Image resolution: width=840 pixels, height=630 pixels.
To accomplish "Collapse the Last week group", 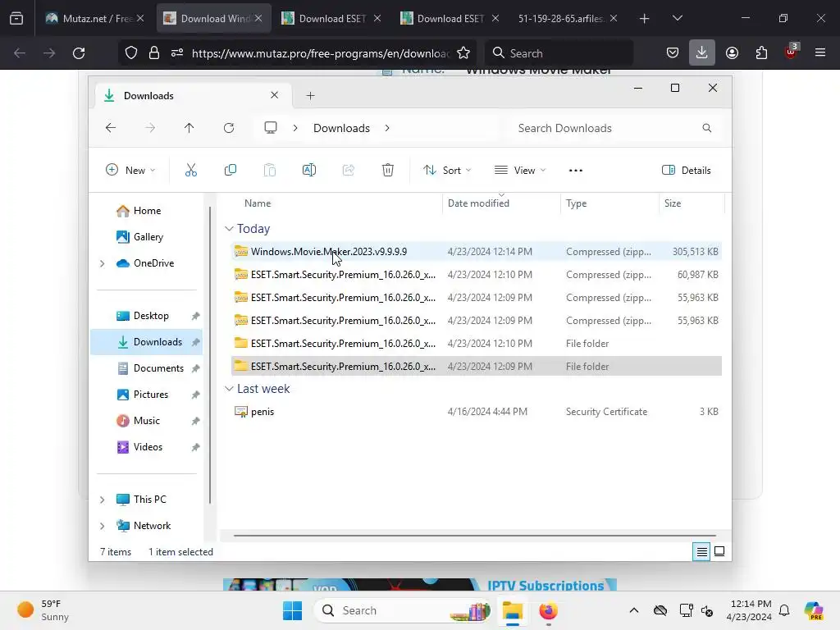I will point(229,388).
